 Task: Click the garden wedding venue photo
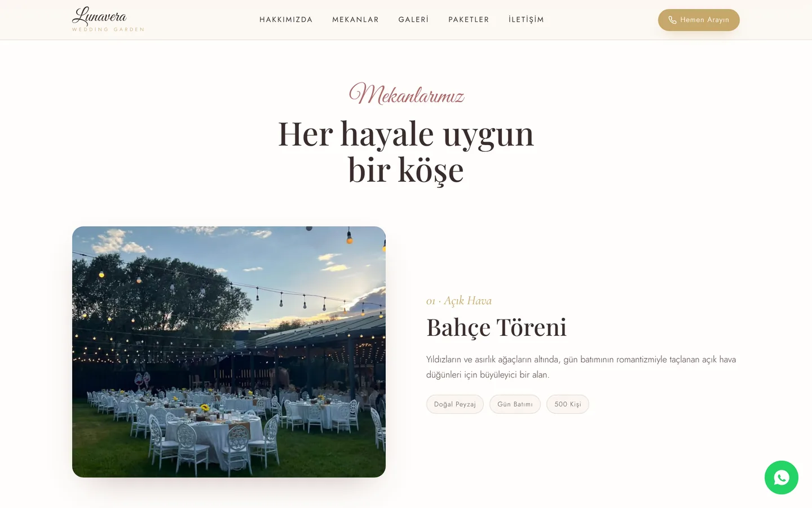click(229, 352)
